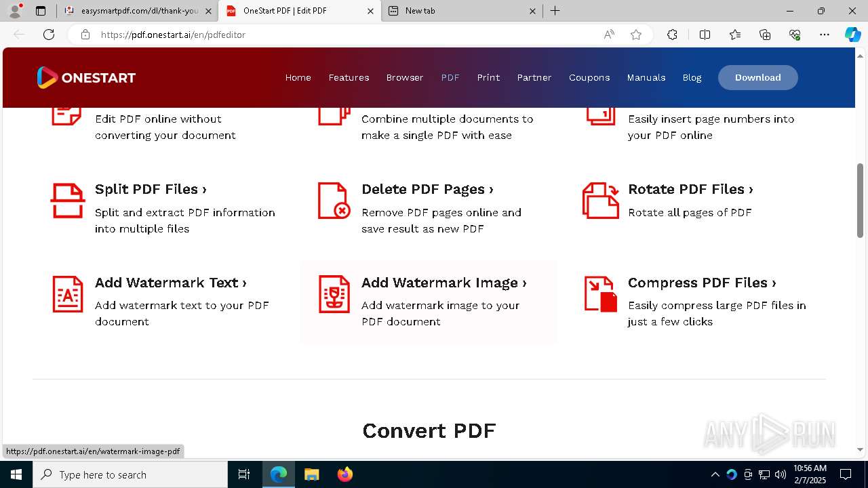Click the address bar URL

(x=173, y=35)
